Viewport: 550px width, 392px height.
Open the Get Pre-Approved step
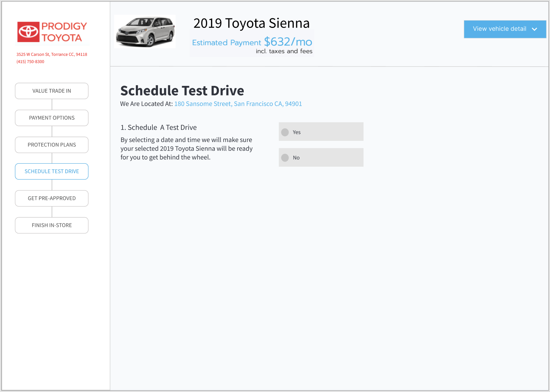52,198
